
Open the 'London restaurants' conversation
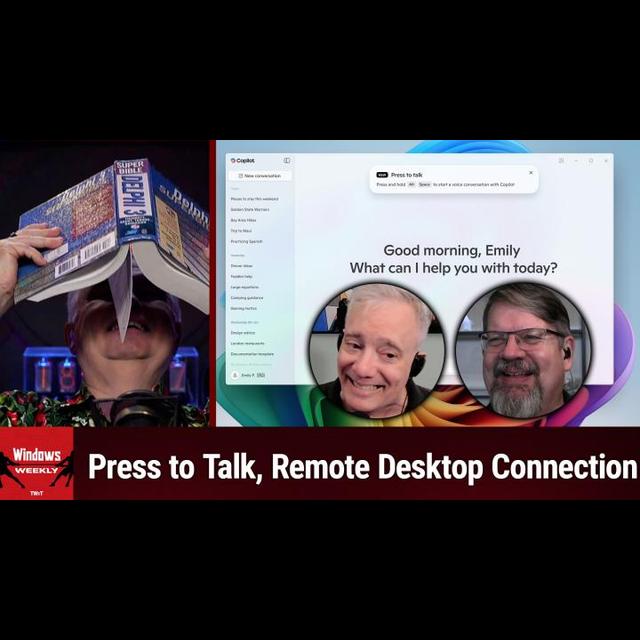[247, 343]
